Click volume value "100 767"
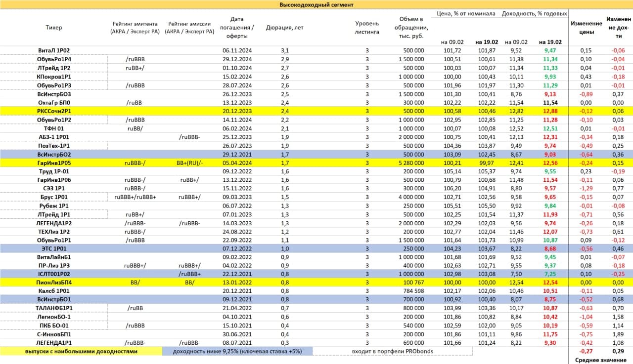This screenshot has height=364, width=633. 413,283
